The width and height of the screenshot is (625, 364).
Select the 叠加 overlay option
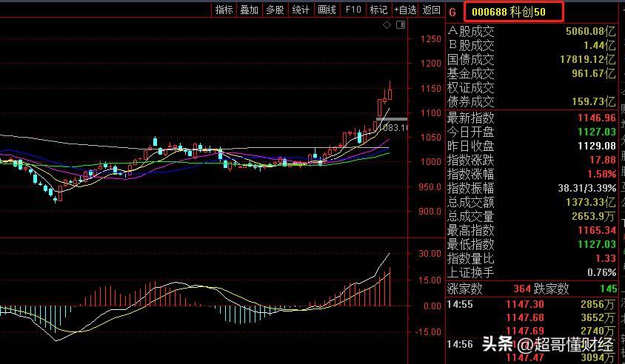click(x=250, y=10)
